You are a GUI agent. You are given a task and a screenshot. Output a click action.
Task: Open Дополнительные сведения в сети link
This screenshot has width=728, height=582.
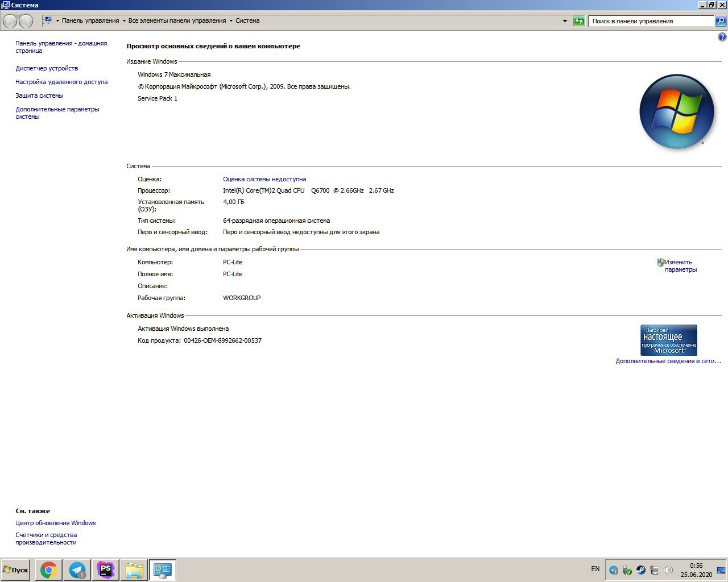coord(668,361)
